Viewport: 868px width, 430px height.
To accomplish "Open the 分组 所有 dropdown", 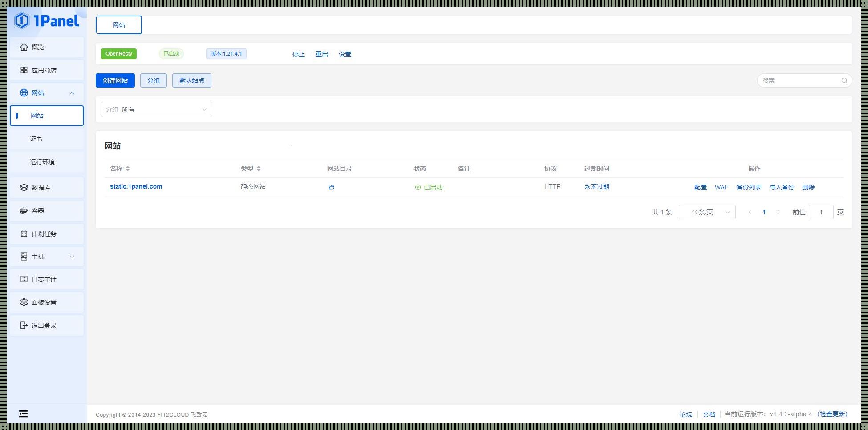I will (x=157, y=109).
